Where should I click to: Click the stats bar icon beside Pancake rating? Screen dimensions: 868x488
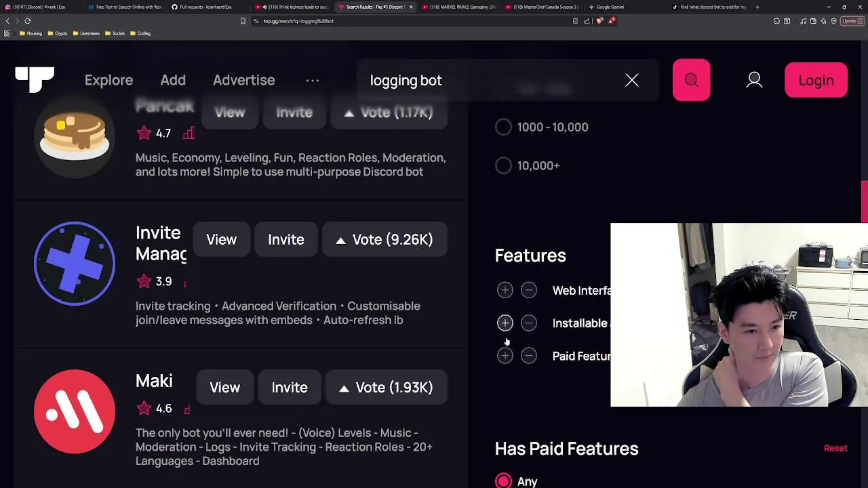coord(189,133)
